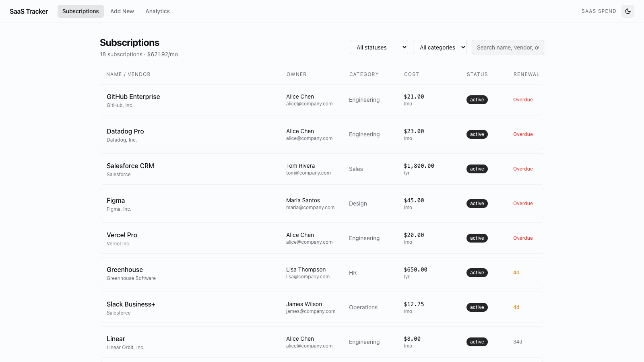644x362 pixels.
Task: Switch to Analytics tab
Action: click(157, 11)
